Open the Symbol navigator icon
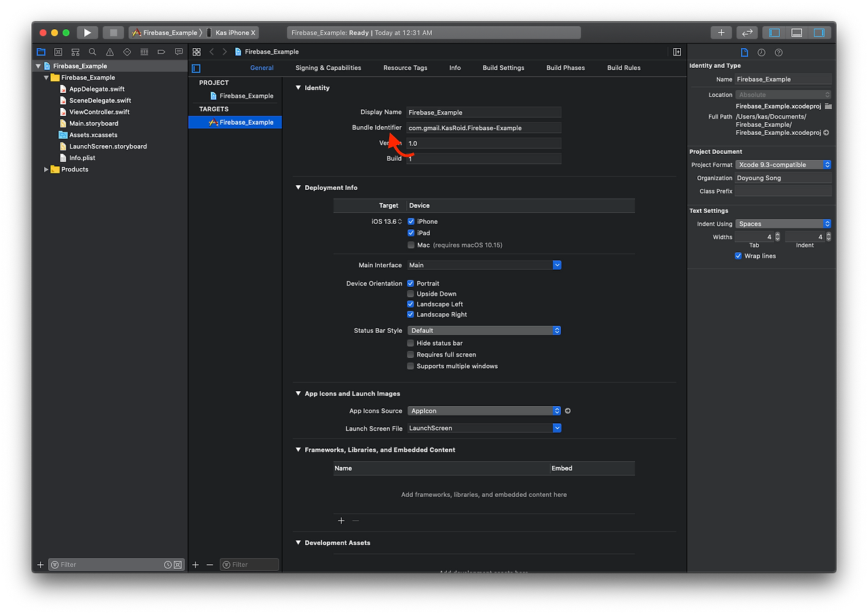Viewport: 868px width, 615px height. tap(75, 52)
